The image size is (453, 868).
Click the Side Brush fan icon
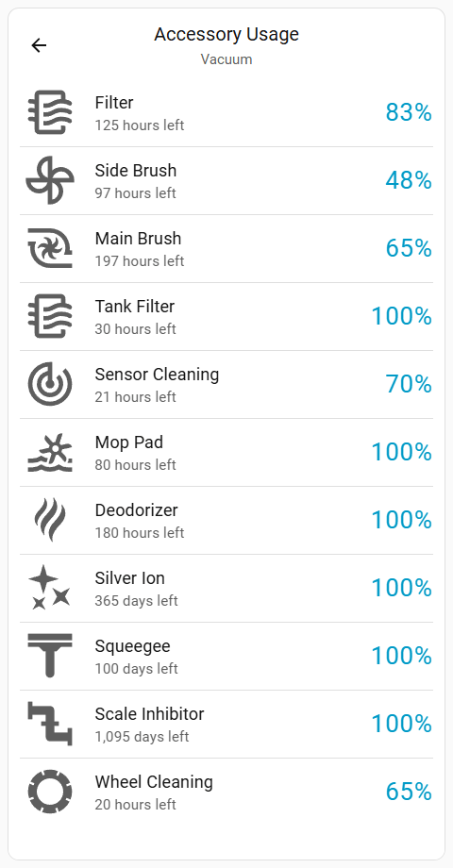[50, 180]
